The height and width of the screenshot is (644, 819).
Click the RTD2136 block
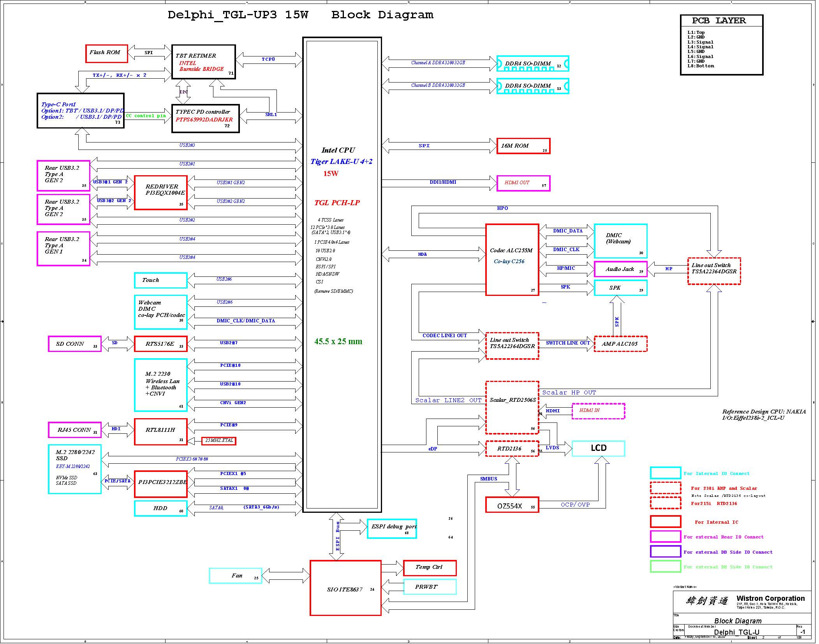[x=512, y=449]
